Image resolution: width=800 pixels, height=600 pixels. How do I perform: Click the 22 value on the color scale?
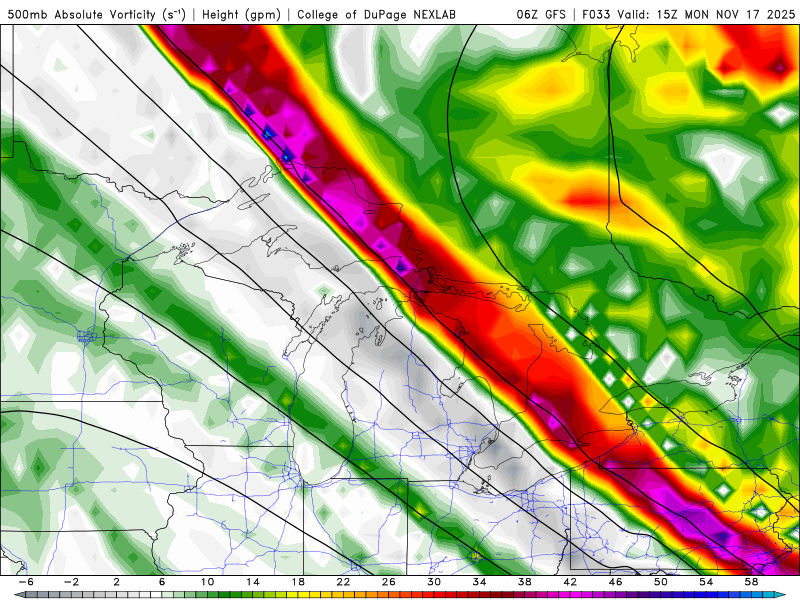click(343, 582)
